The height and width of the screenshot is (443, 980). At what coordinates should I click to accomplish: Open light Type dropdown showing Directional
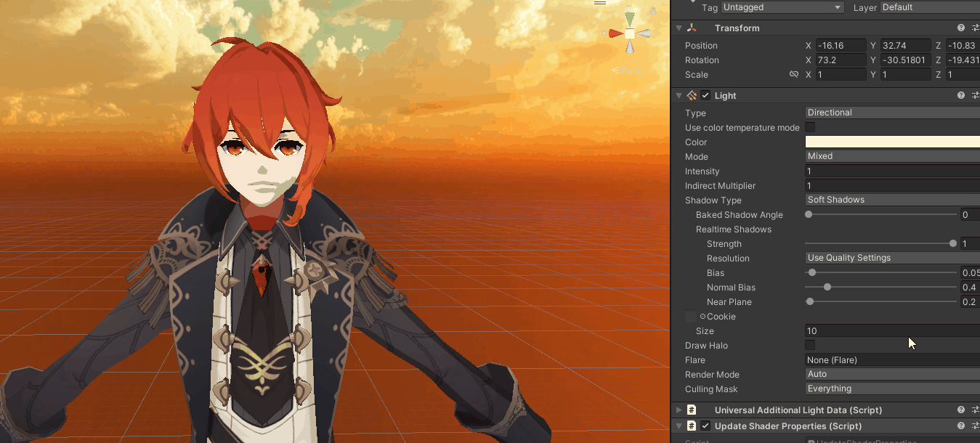click(x=892, y=113)
